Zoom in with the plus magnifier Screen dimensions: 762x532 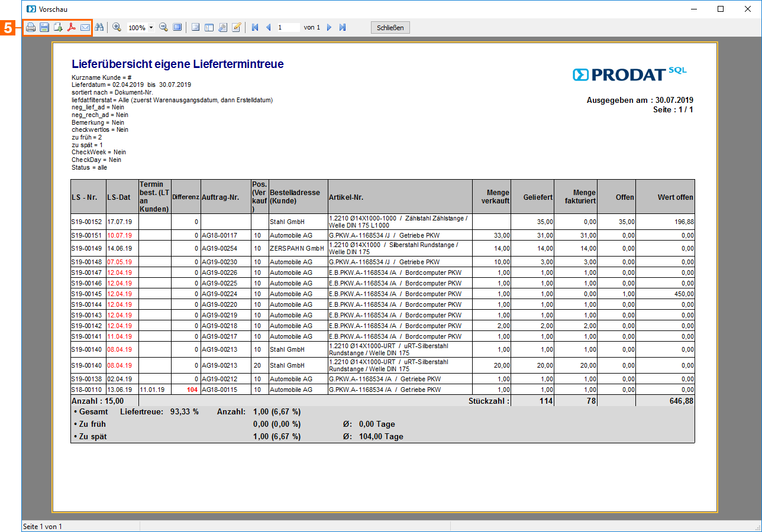(x=117, y=27)
